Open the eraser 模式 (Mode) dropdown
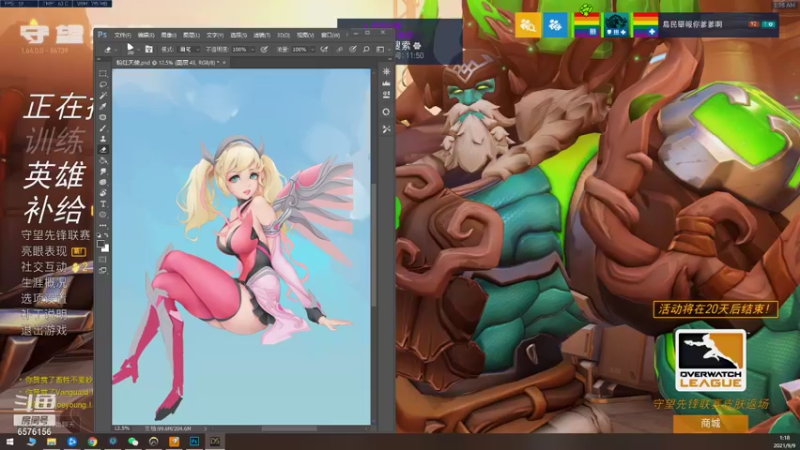 [x=189, y=49]
